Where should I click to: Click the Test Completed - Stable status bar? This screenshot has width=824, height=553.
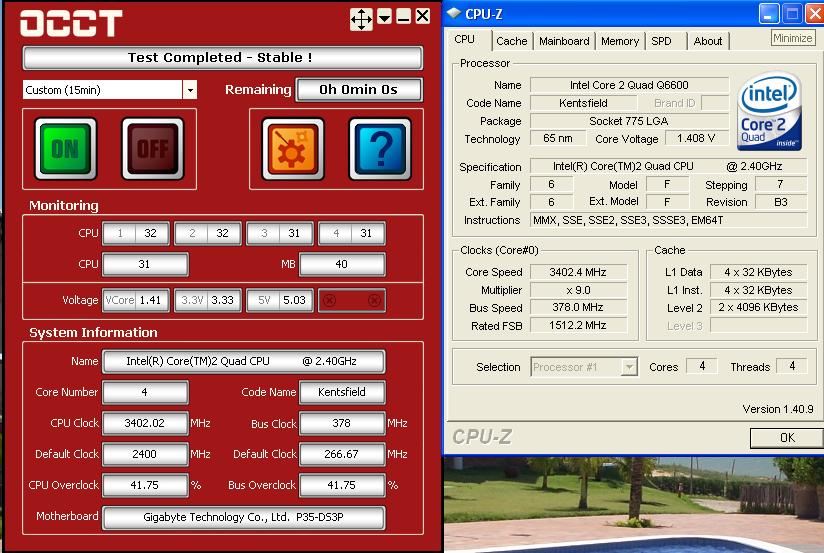click(x=222, y=58)
